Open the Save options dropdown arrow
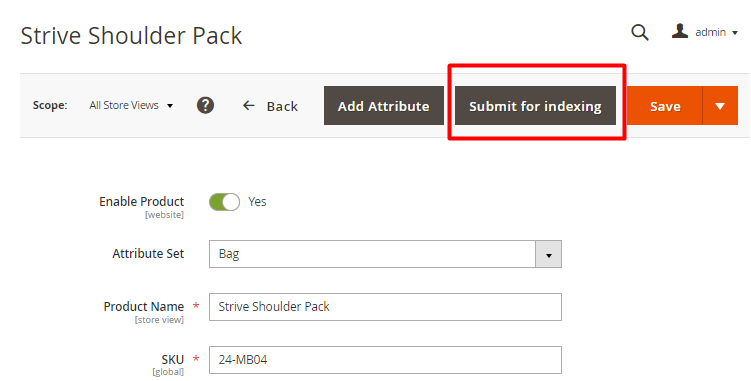The image size is (751, 381). pyautogui.click(x=720, y=105)
